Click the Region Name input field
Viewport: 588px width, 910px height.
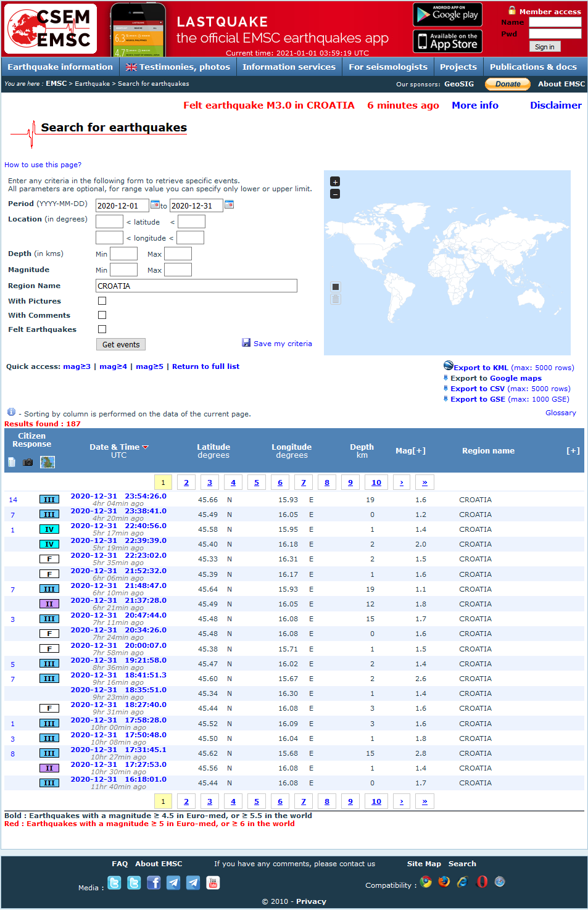[x=196, y=286]
